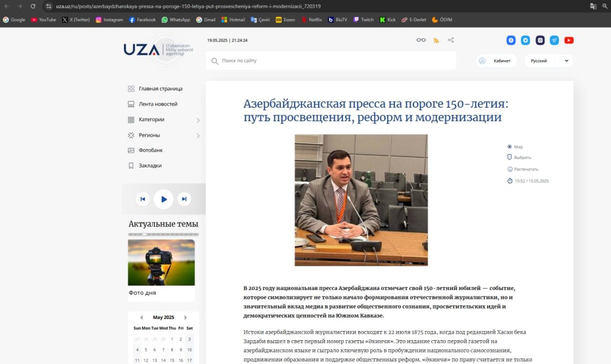Expand the Категории submenu arrow
611x364 pixels.
click(198, 120)
